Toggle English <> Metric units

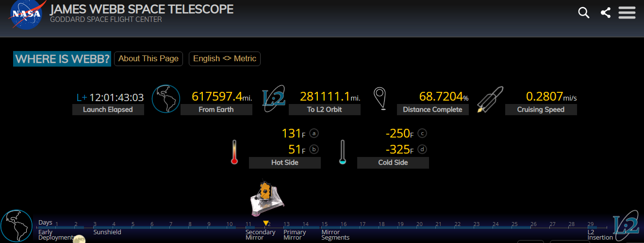[224, 59]
